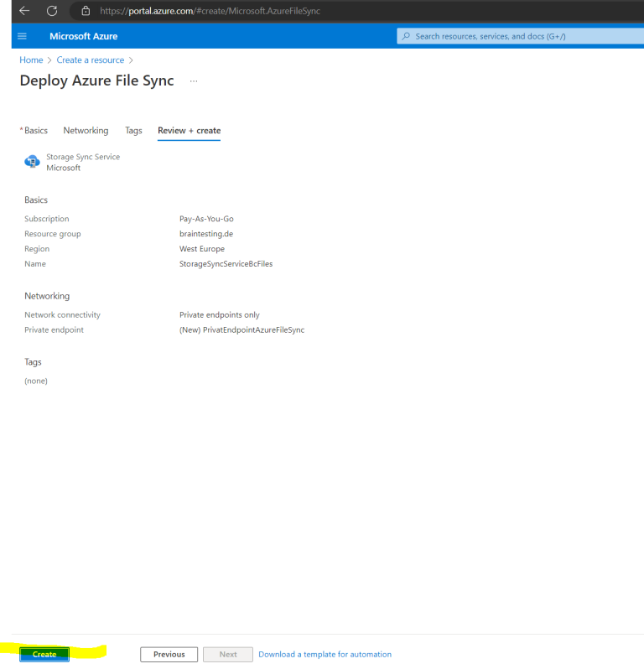This screenshot has height=669, width=644.
Task: Select the StorageSyncServiceBcFiles name value
Action: pyautogui.click(x=226, y=264)
